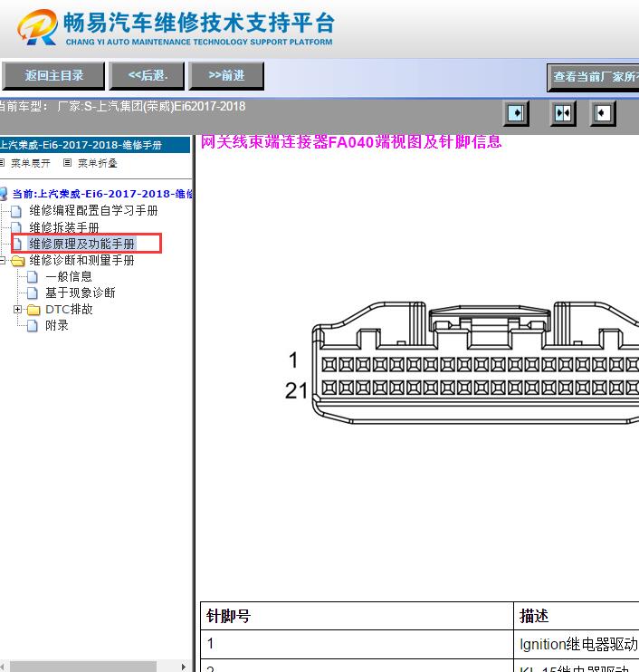Open 查看当前厂家 button at top right

(593, 77)
